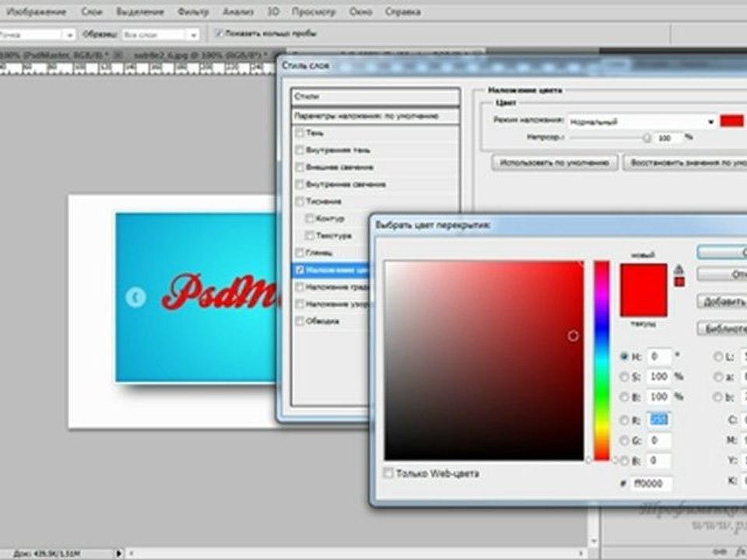Open the Изображение menu
The height and width of the screenshot is (560, 747).
[36, 12]
